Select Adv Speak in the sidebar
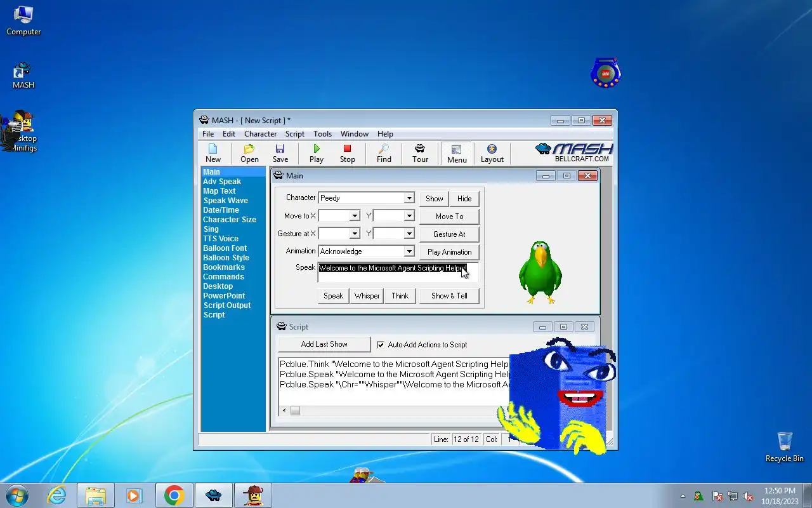Image resolution: width=812 pixels, height=508 pixels. pos(222,182)
